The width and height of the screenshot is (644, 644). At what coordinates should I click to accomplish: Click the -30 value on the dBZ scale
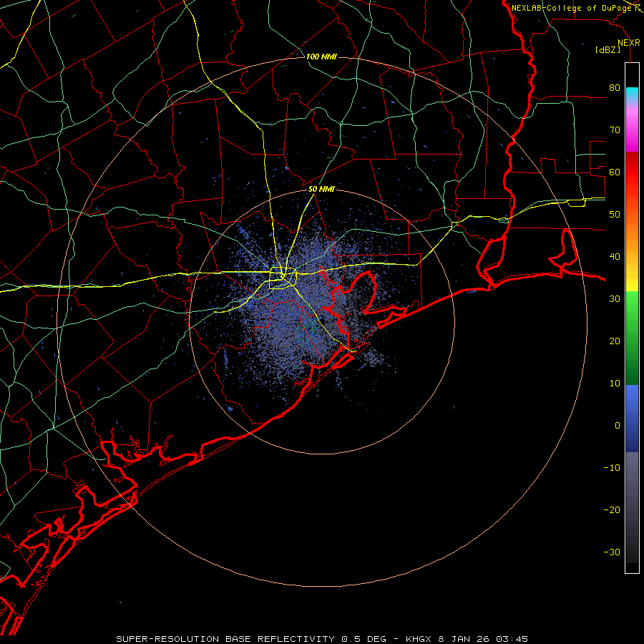pyautogui.click(x=612, y=552)
